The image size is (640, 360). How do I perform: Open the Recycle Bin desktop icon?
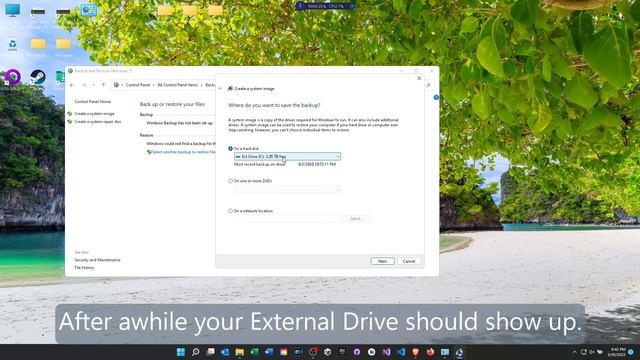pyautogui.click(x=13, y=44)
